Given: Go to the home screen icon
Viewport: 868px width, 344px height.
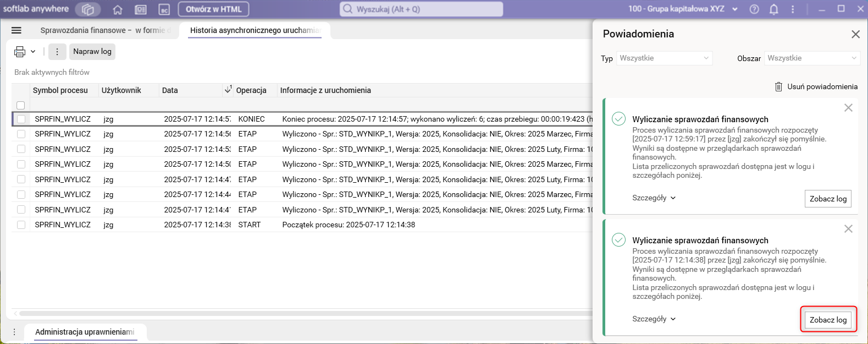Looking at the screenshot, I should tap(118, 9).
